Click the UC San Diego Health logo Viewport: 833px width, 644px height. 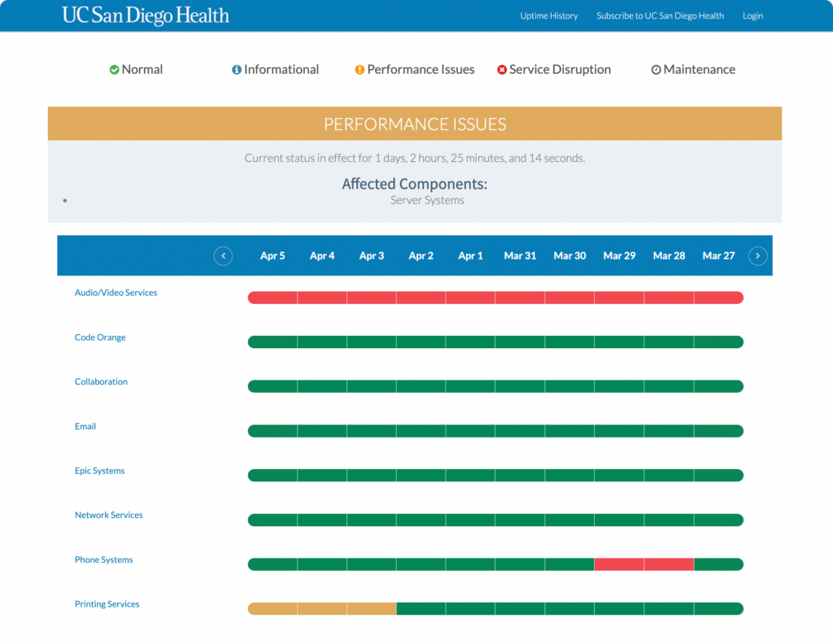point(145,15)
